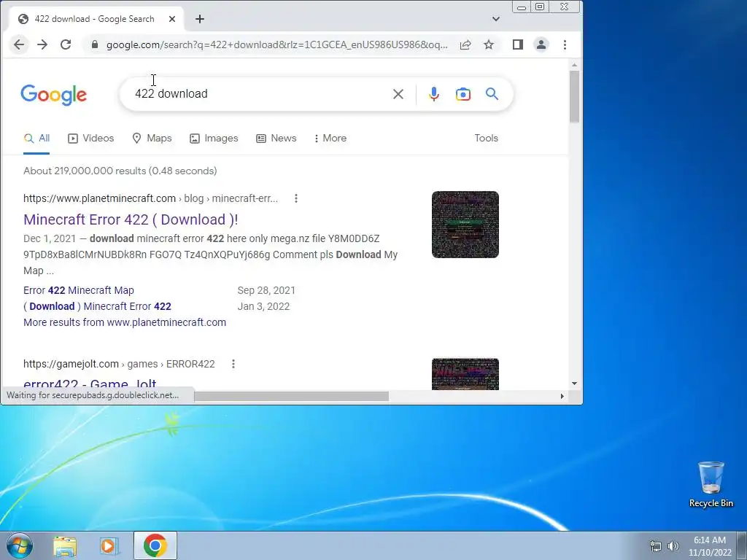The height and width of the screenshot is (560, 747).
Task: Open the Minecraft Error 422 thumbnail
Action: pyautogui.click(x=465, y=225)
